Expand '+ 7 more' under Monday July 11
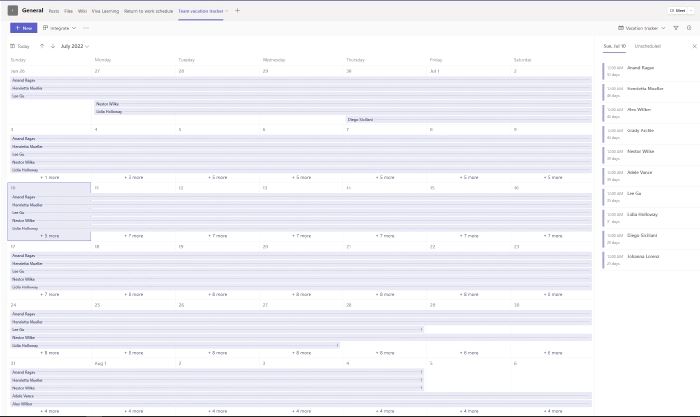Image resolution: width=700 pixels, height=417 pixels. tap(133, 236)
